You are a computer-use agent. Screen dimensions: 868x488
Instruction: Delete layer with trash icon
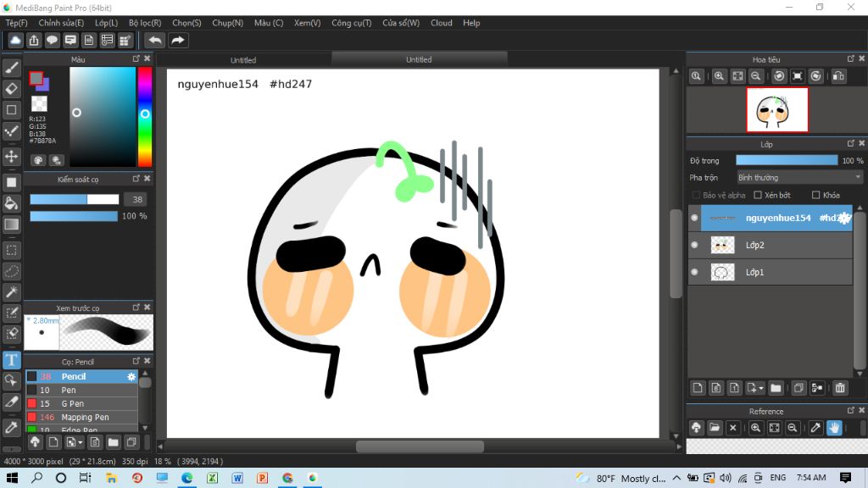pyautogui.click(x=840, y=388)
